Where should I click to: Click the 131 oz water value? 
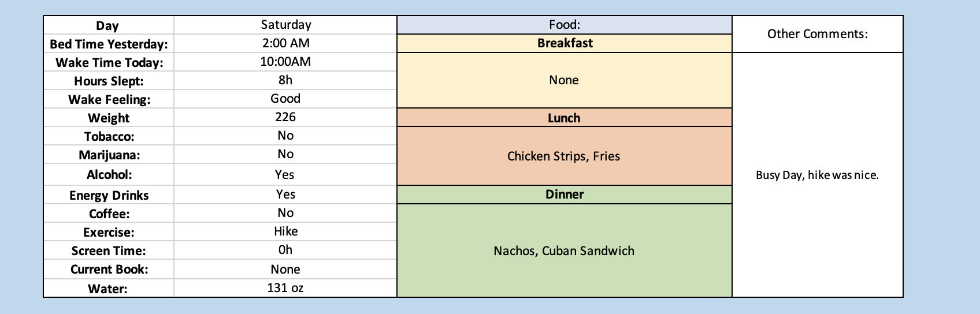pyautogui.click(x=285, y=288)
